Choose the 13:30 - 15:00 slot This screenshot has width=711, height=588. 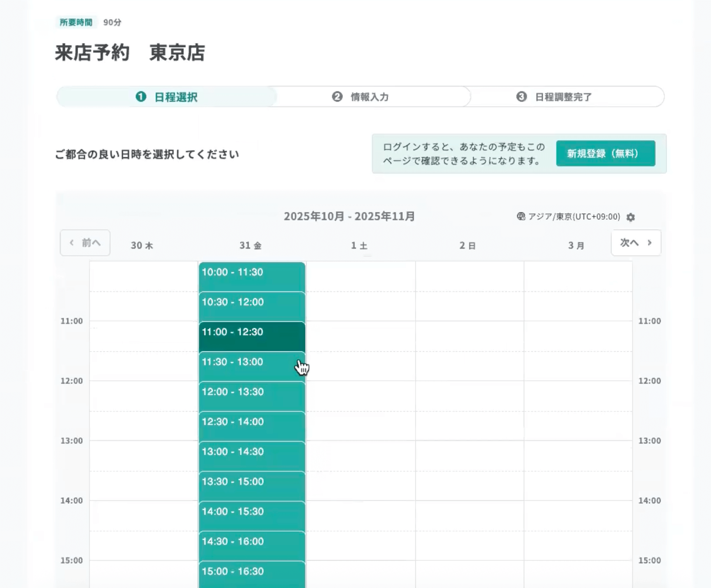pos(252,486)
